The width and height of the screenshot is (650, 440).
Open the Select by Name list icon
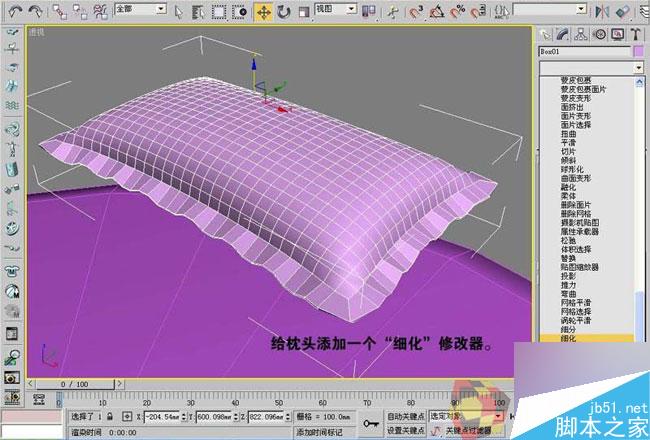(x=199, y=12)
